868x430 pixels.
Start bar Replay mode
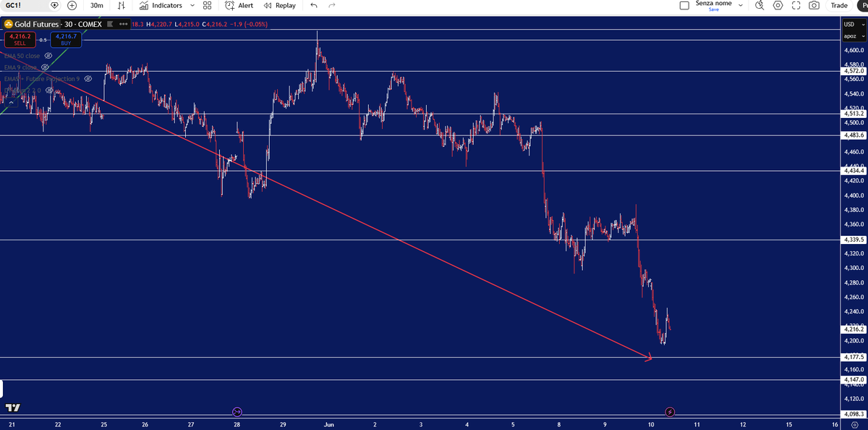280,5
